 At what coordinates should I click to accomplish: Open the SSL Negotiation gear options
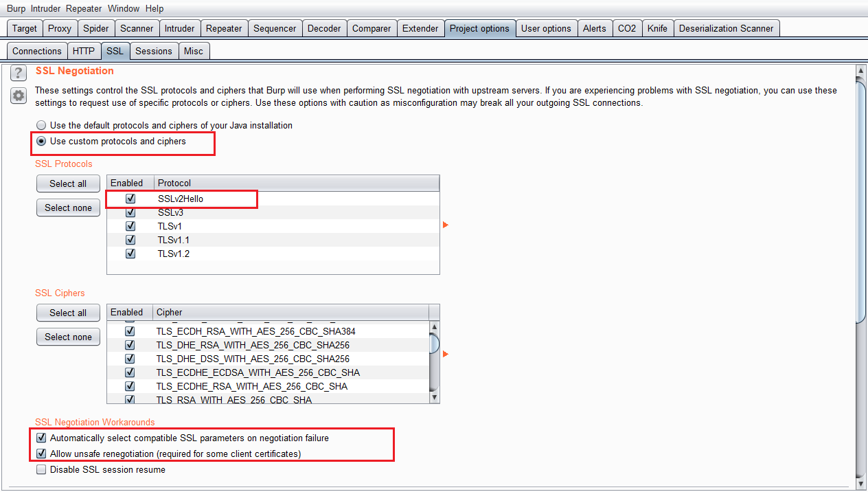pyautogui.click(x=19, y=96)
